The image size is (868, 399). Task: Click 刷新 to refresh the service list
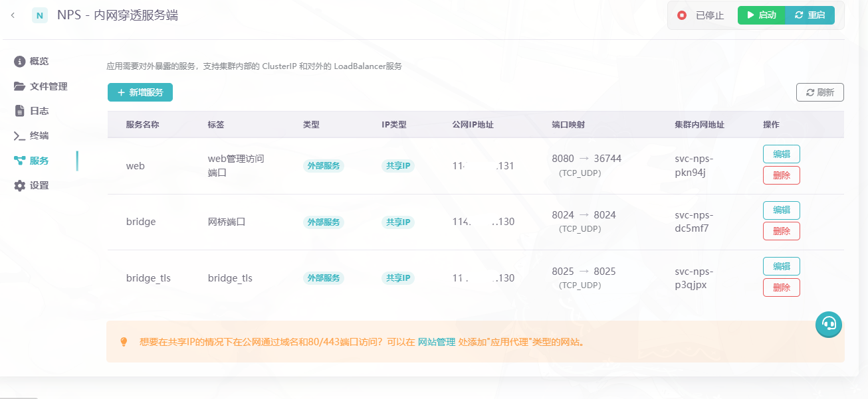819,92
